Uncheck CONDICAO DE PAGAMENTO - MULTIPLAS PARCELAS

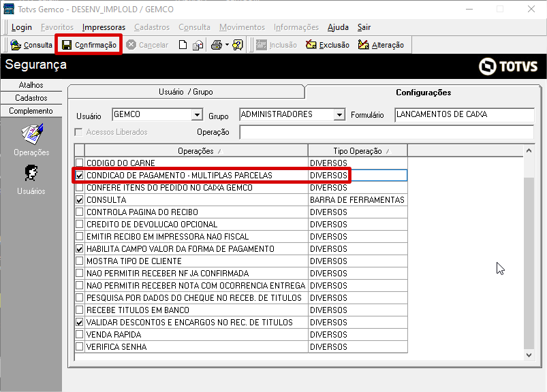tap(80, 176)
